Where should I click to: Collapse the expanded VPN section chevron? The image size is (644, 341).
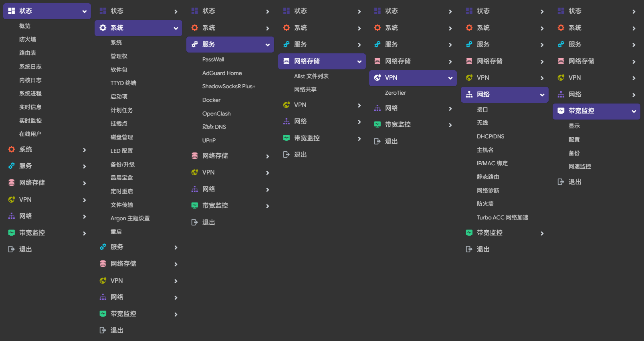point(450,78)
